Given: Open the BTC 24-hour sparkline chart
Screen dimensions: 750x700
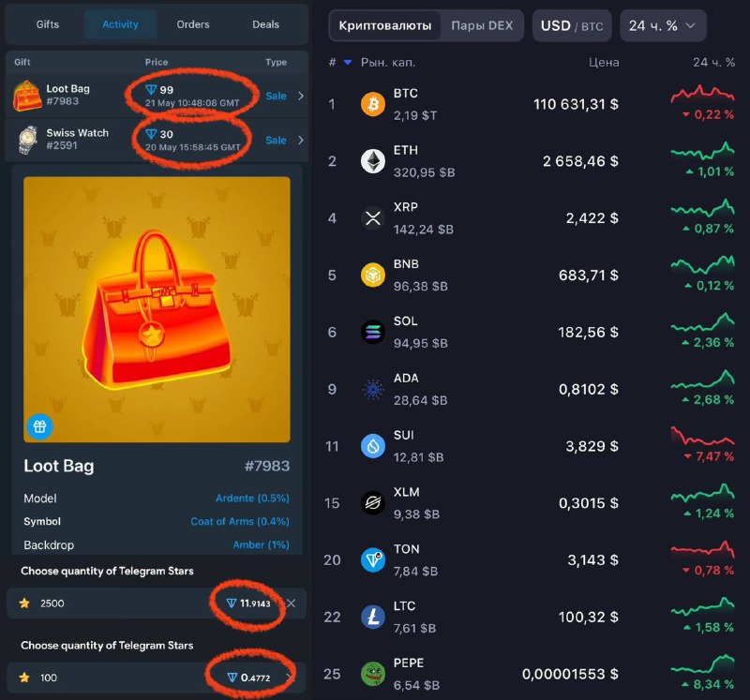Looking at the screenshot, I should 702,94.
